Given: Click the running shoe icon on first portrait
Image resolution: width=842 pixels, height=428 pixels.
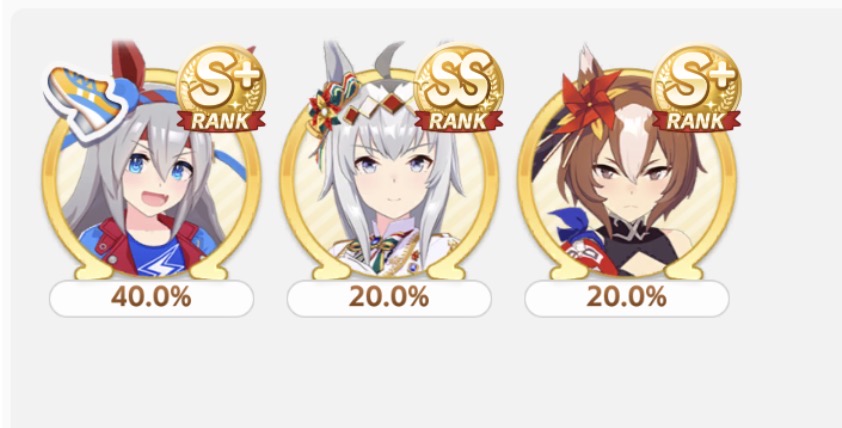Looking at the screenshot, I should pos(86,102).
